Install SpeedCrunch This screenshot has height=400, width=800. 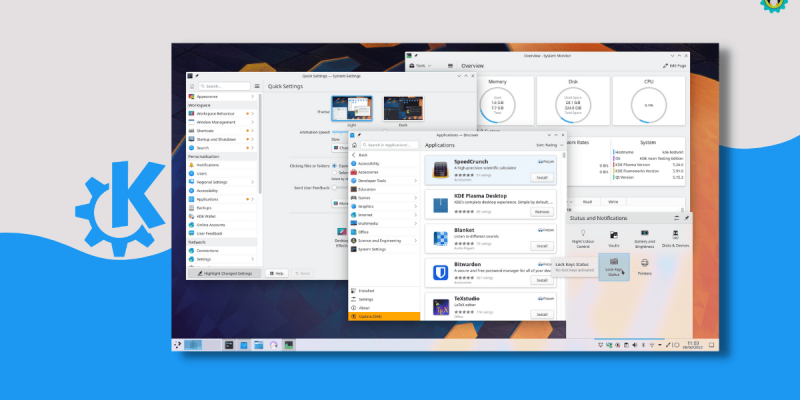tap(542, 178)
